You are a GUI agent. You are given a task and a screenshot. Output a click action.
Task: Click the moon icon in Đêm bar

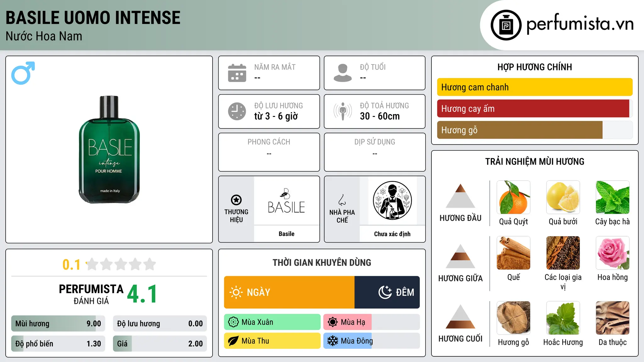coord(385,292)
